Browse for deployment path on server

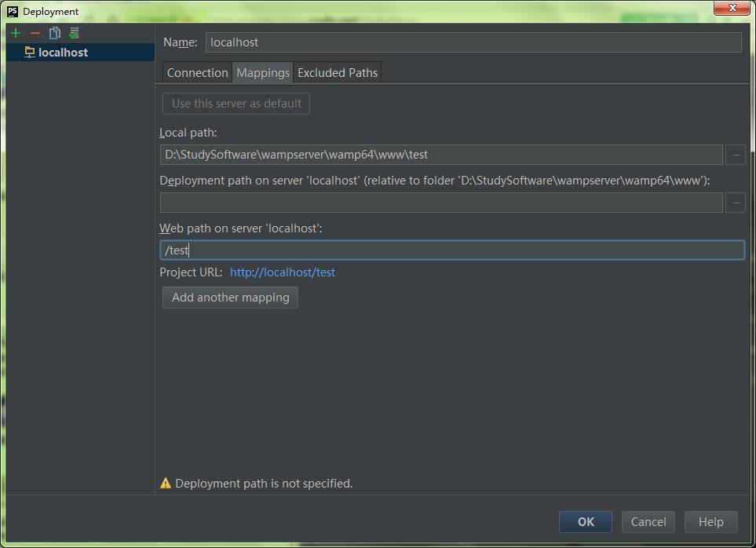coord(736,203)
